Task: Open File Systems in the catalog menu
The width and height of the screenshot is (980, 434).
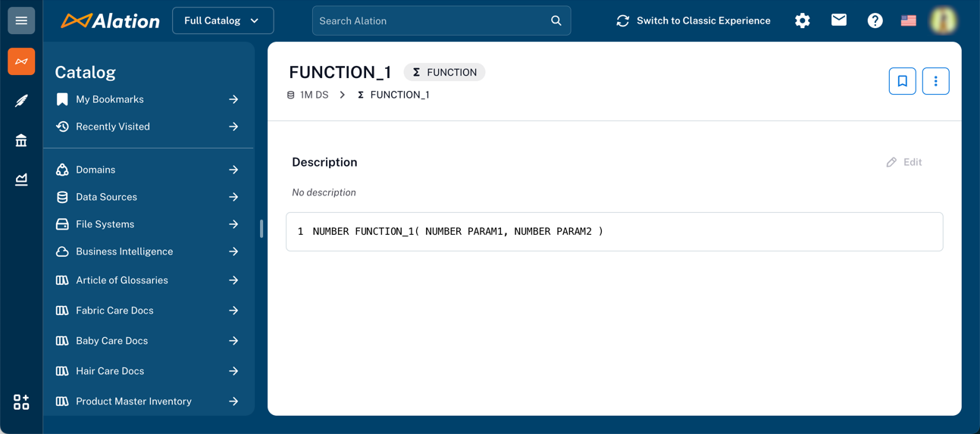Action: click(105, 224)
